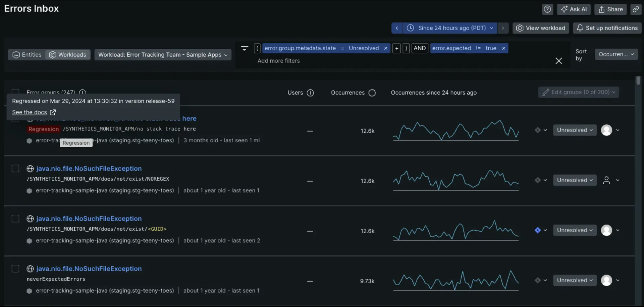The width and height of the screenshot is (644, 307).
Task: Click the help question mark icon
Action: [547, 9]
